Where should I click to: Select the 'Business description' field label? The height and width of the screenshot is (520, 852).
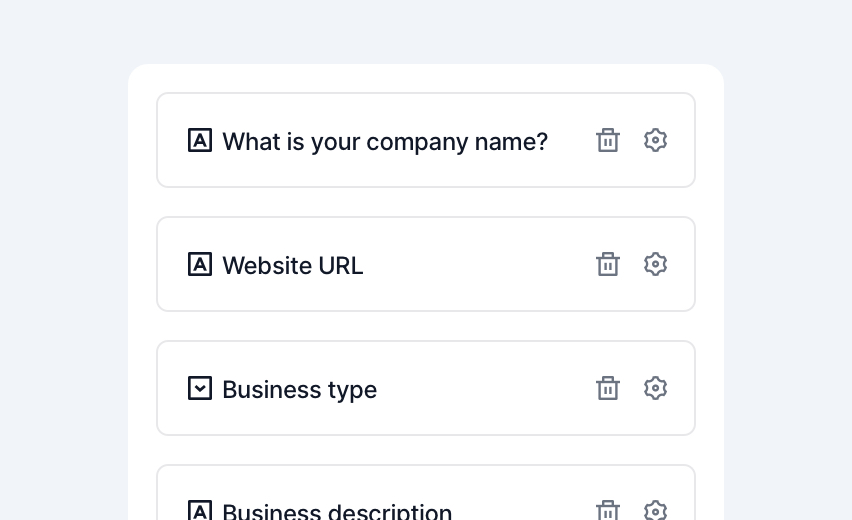click(337, 511)
